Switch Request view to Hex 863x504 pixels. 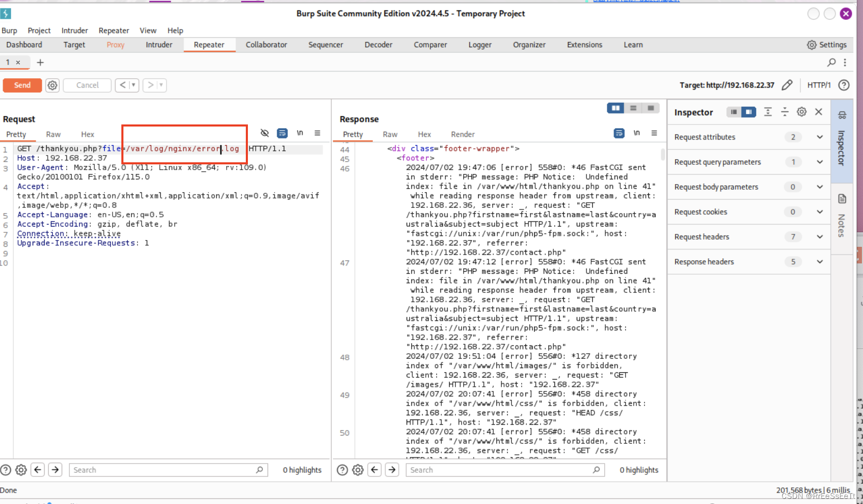point(88,134)
